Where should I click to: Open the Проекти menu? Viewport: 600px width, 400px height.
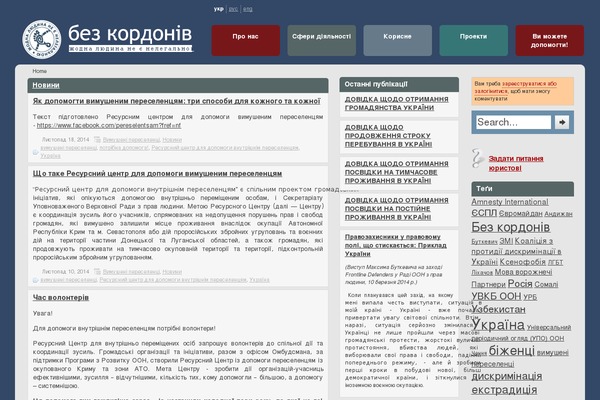pyautogui.click(x=473, y=41)
